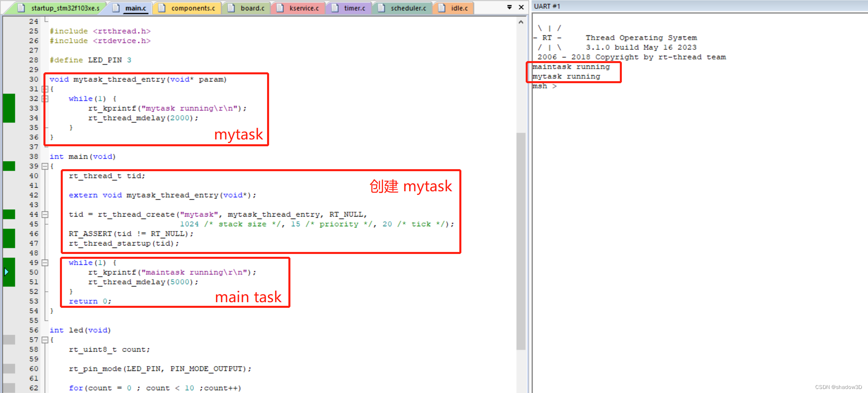Click 'rt_thread_startup(tid);' line
The width and height of the screenshot is (868, 393).
[124, 244]
